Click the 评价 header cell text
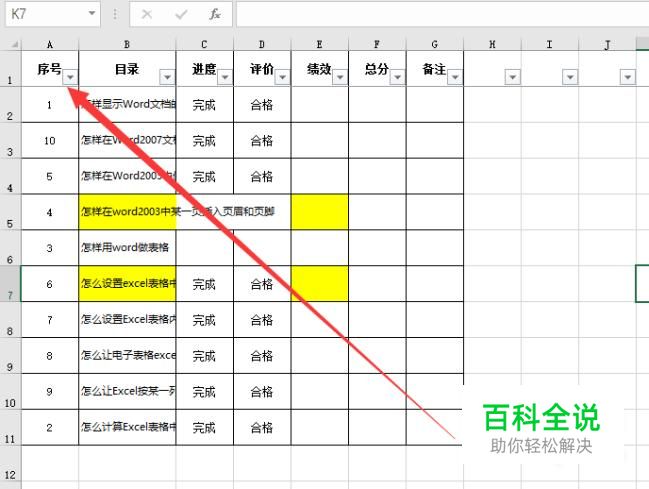649x489 pixels. point(262,69)
